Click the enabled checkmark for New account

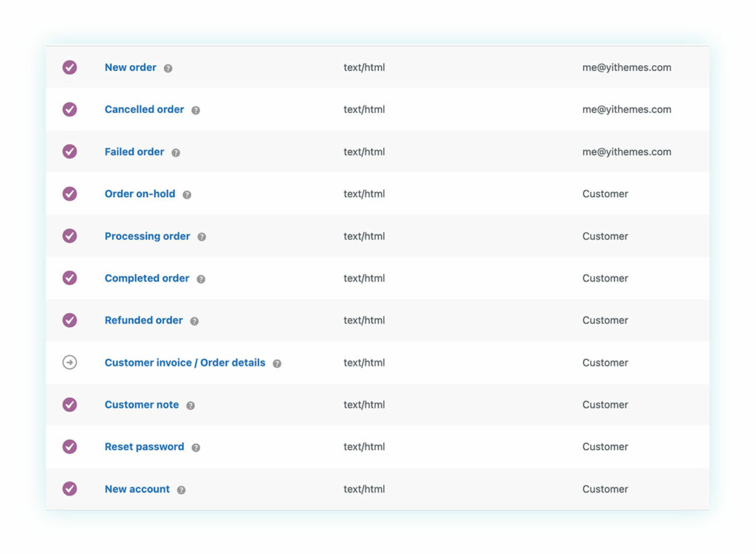69,489
